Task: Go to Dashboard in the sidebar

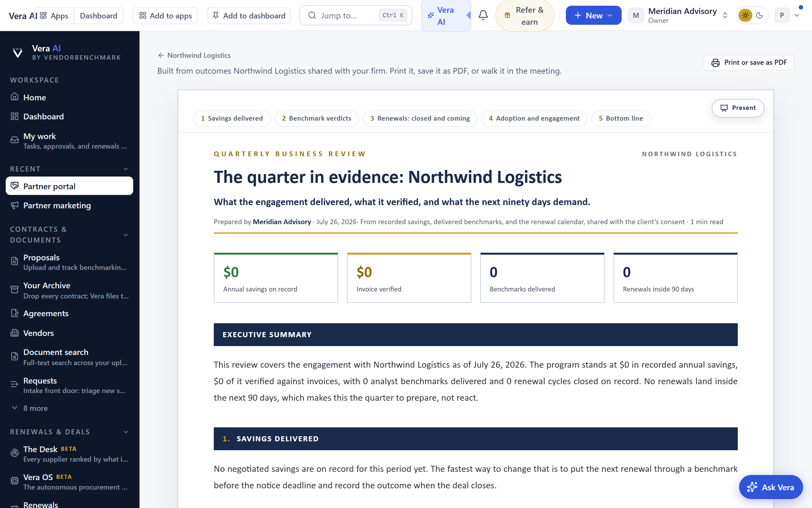Action: point(69,117)
